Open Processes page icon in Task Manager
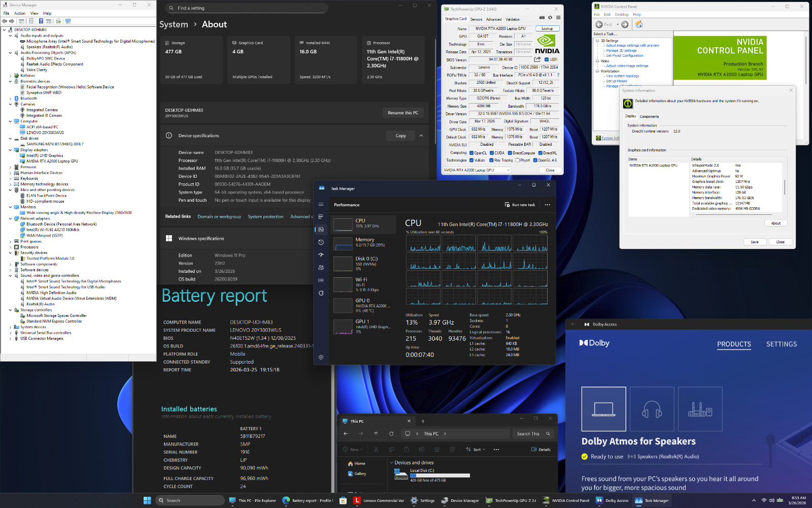This screenshot has width=812, height=508. (x=321, y=217)
